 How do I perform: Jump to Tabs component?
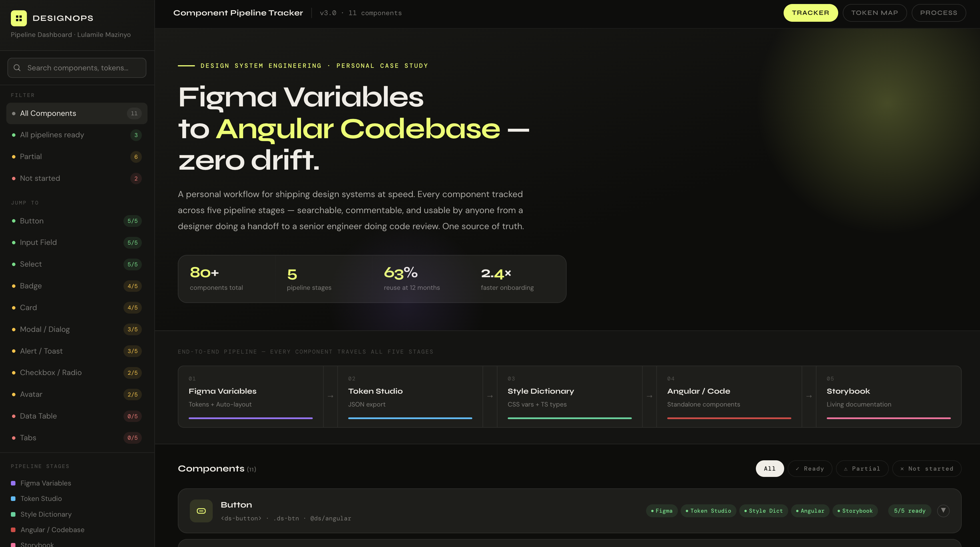(x=77, y=438)
